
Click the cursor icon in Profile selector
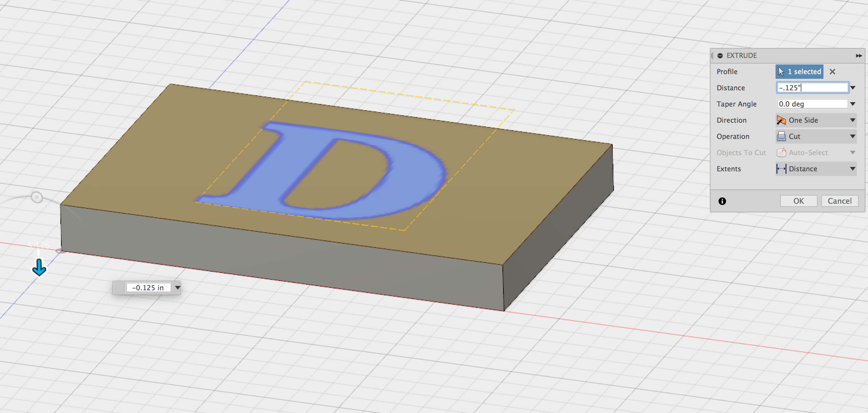click(x=781, y=71)
